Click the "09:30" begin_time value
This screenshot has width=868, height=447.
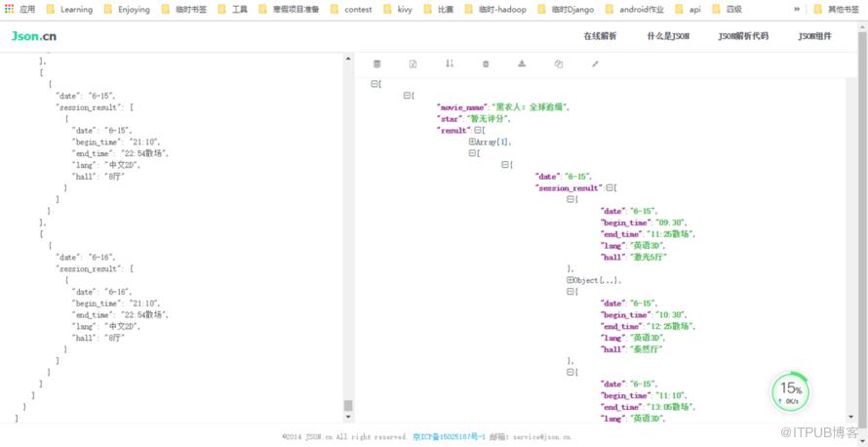pyautogui.click(x=668, y=223)
